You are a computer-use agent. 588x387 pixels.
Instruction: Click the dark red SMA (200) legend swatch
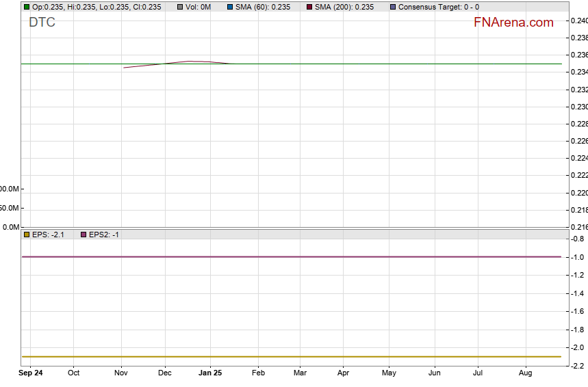tap(309, 7)
